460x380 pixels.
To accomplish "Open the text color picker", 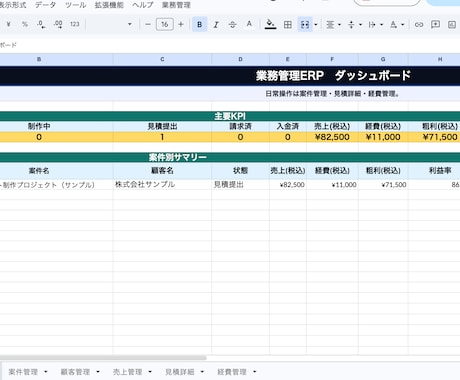I will tap(249, 24).
